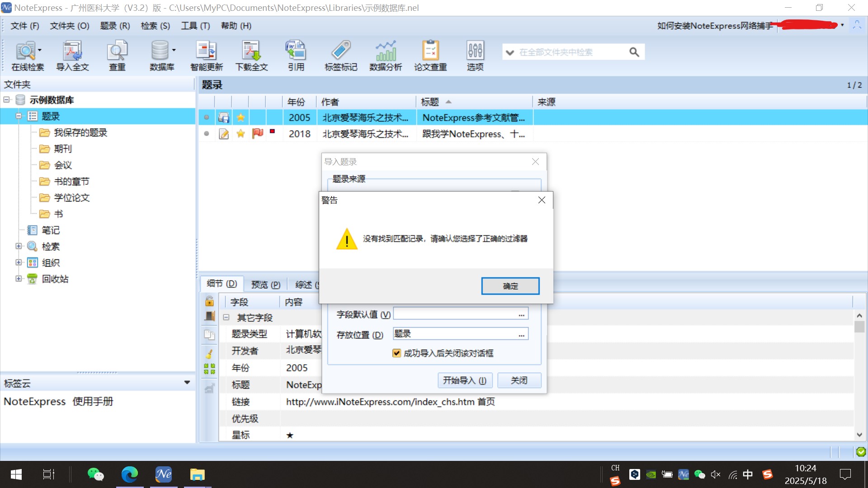This screenshot has height=488, width=868.
Task: Click the read-status dot on 2018 row
Action: point(206,134)
